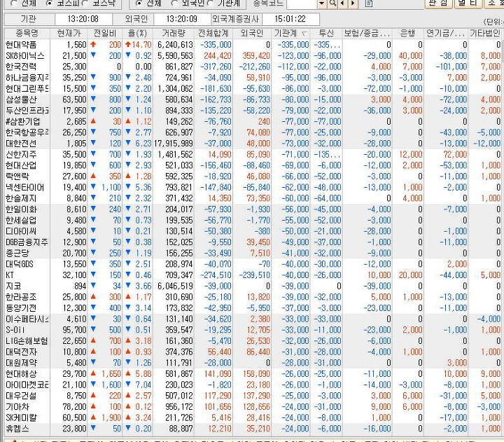Select the SK하이닉스 stock row

[252, 55]
